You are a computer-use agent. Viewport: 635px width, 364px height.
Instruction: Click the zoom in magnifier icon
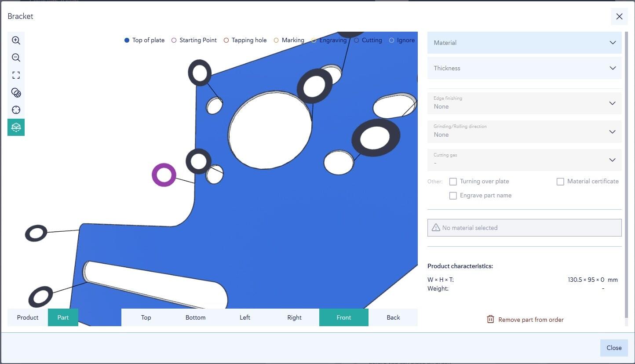16,40
